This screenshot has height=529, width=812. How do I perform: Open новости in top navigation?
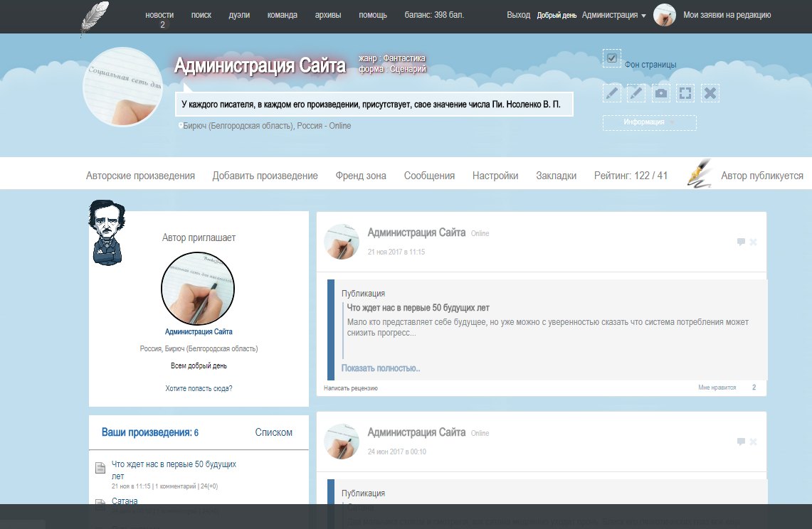159,15
